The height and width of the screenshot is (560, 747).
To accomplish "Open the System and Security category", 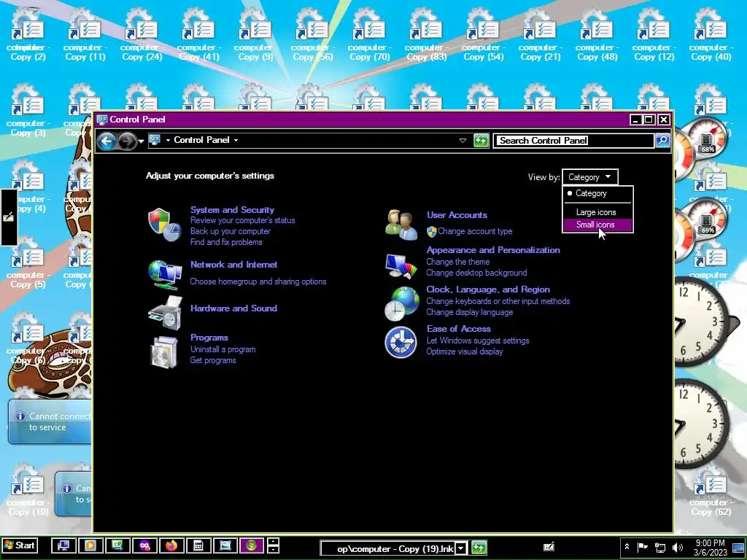I will [232, 209].
